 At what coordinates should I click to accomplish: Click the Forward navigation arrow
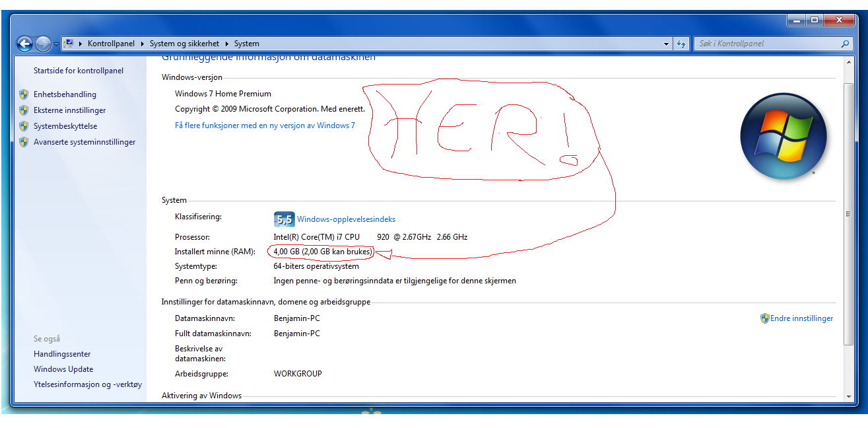tap(43, 44)
